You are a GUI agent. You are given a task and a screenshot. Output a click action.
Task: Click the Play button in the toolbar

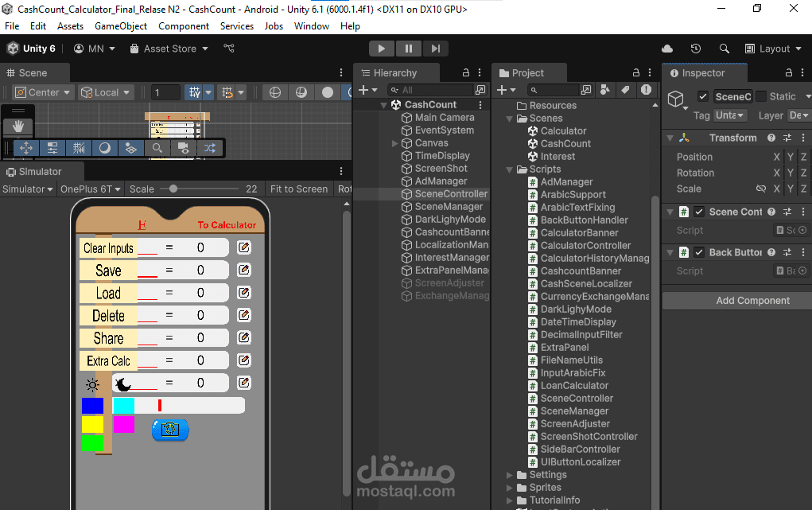(382, 49)
